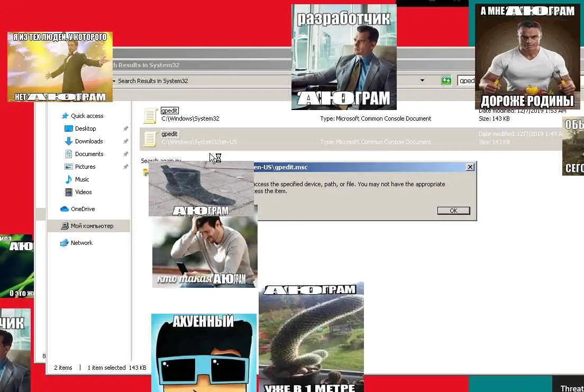Click gpedit file name in en-US row
This screenshot has height=392, width=584.
(169, 134)
